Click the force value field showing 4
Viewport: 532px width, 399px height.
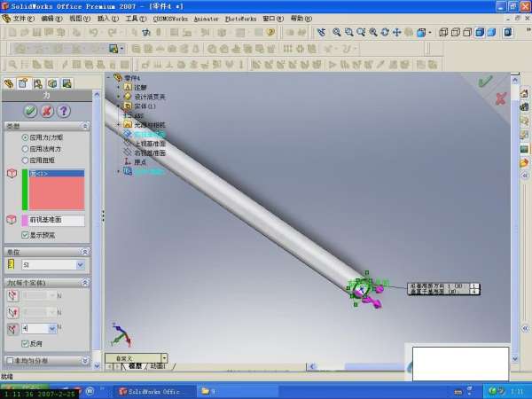(x=35, y=328)
